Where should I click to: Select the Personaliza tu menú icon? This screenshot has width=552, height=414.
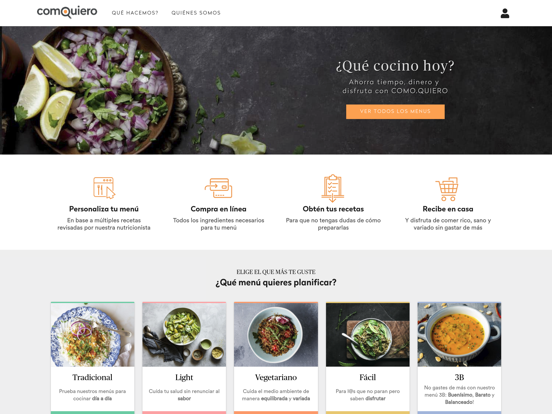[x=104, y=188]
